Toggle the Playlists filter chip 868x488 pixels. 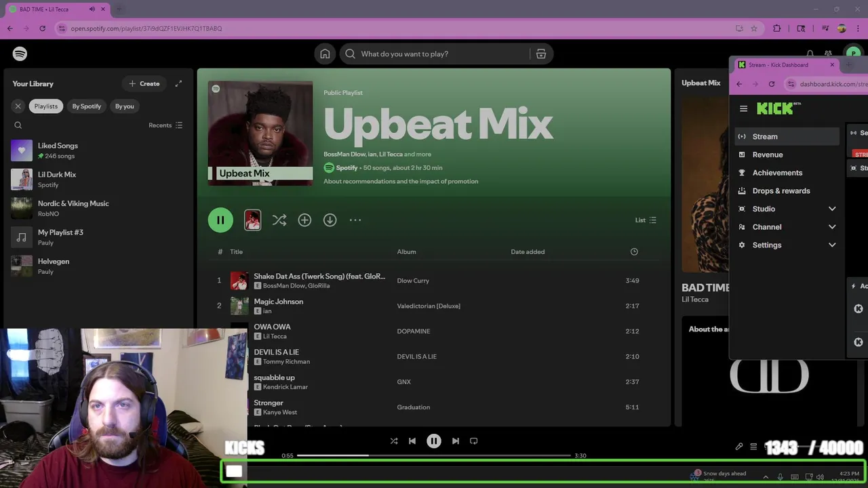[46, 106]
